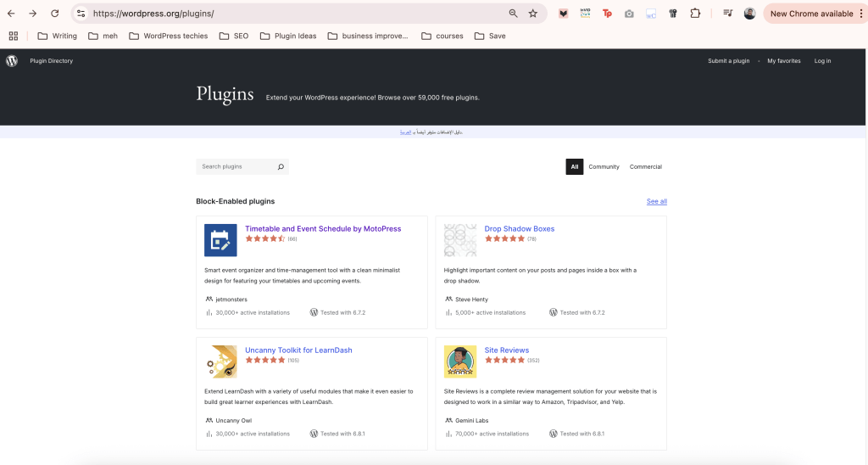Click the browser back arrow

(11, 14)
